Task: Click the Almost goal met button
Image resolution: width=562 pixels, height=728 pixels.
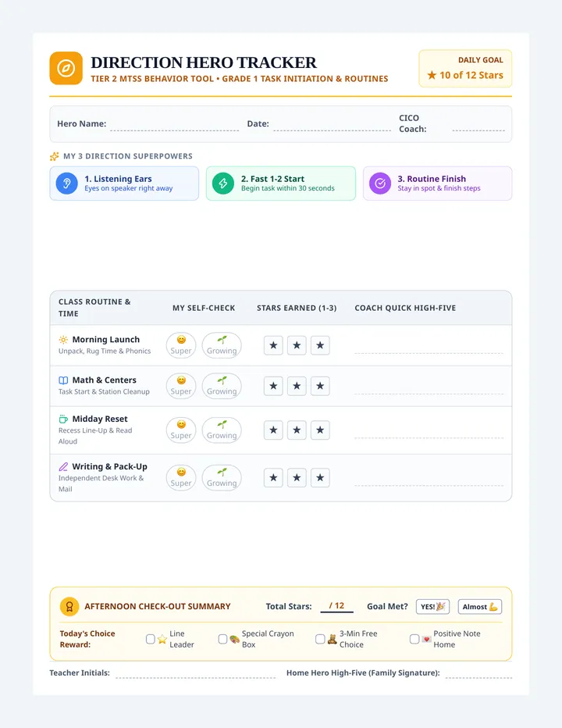Action: (480, 607)
